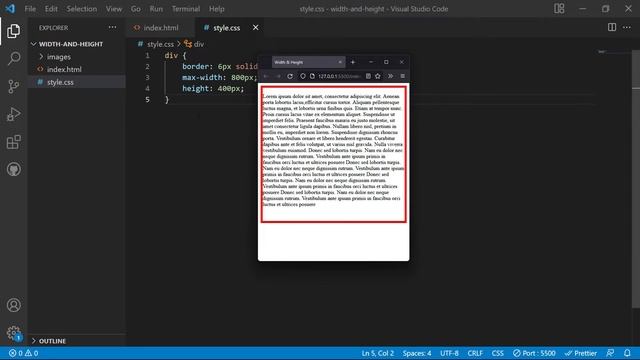Show errors and warnings in status bar
Image resolution: width=640 pixels, height=360 pixels.
(x=23, y=353)
